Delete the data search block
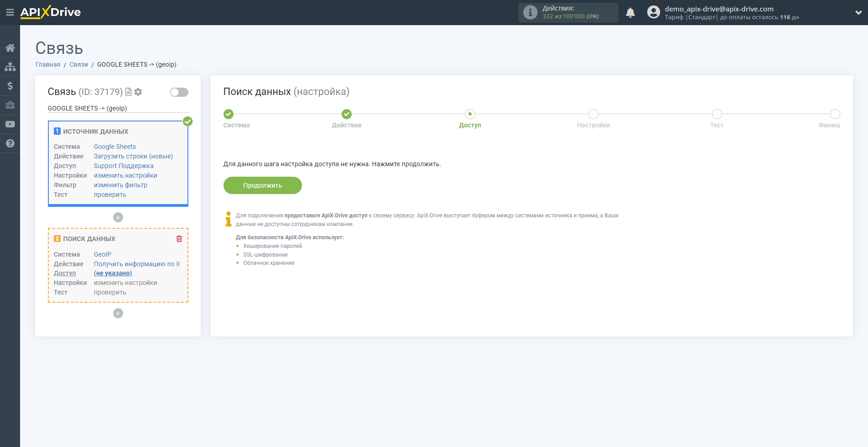The image size is (868, 447). tap(179, 239)
